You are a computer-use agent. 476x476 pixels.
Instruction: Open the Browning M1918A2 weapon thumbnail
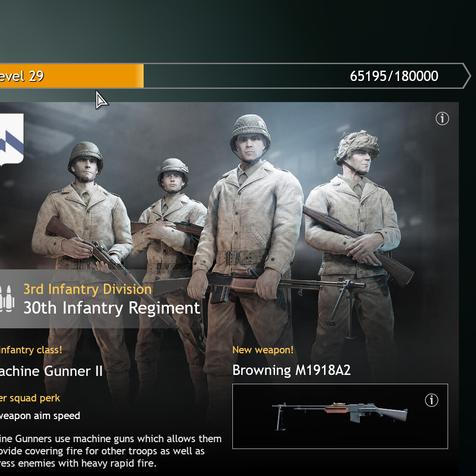pyautogui.click(x=340, y=416)
